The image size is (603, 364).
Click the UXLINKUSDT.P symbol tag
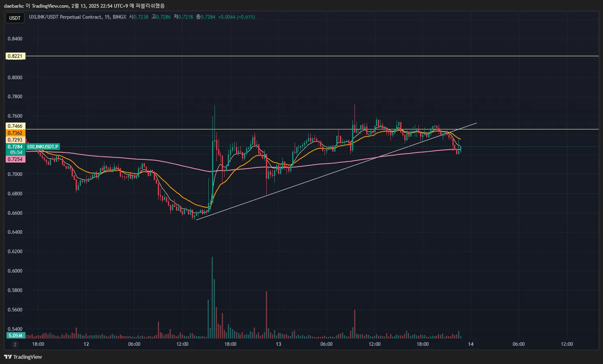pyautogui.click(x=43, y=147)
